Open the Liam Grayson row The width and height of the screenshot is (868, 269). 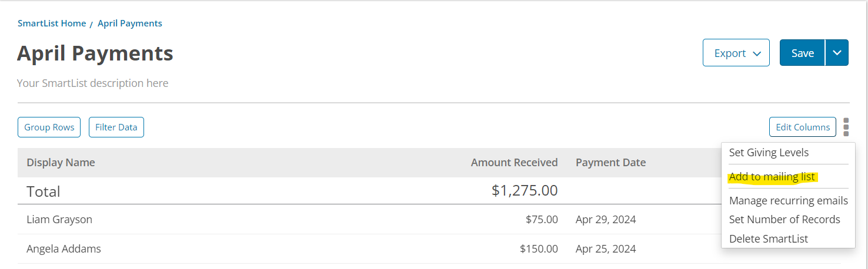click(x=369, y=220)
